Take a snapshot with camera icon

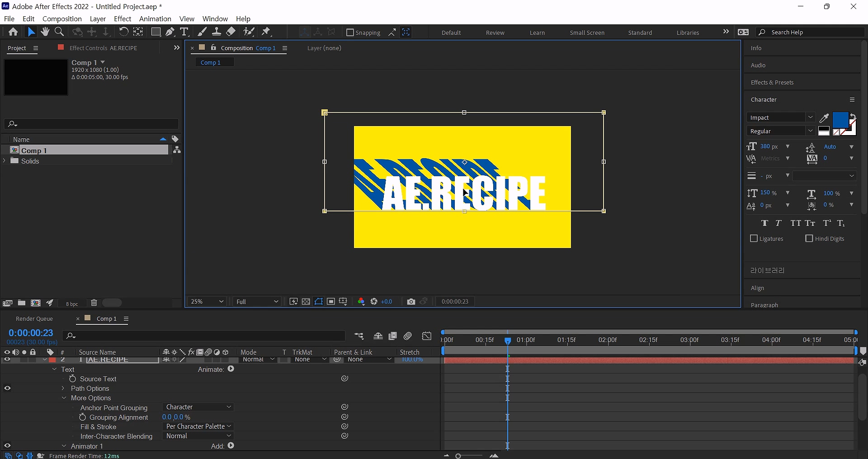point(411,302)
